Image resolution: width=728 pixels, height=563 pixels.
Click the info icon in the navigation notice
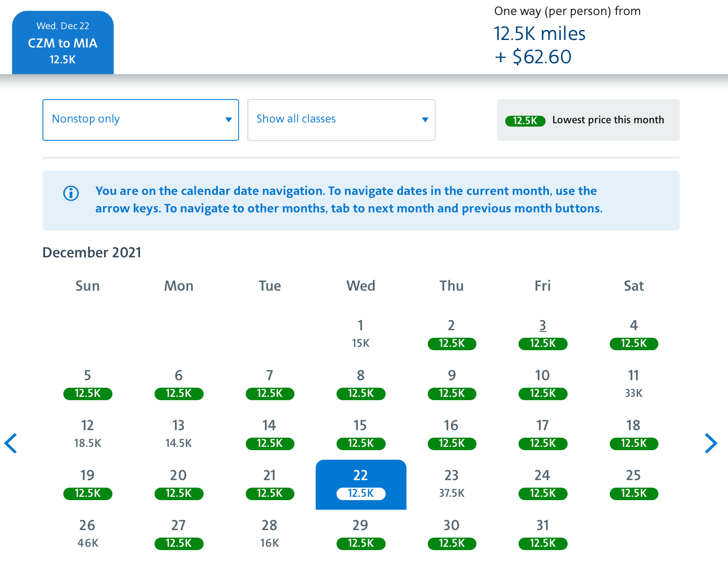point(71,193)
